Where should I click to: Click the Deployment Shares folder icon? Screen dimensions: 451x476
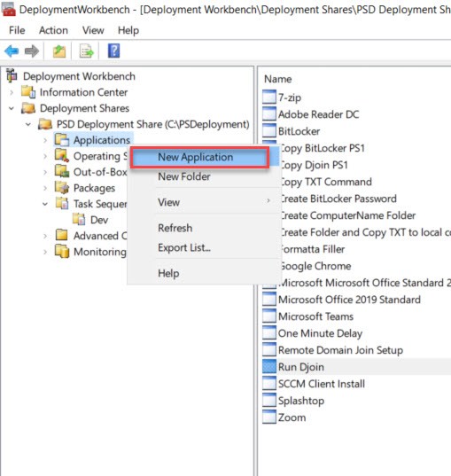coord(28,108)
